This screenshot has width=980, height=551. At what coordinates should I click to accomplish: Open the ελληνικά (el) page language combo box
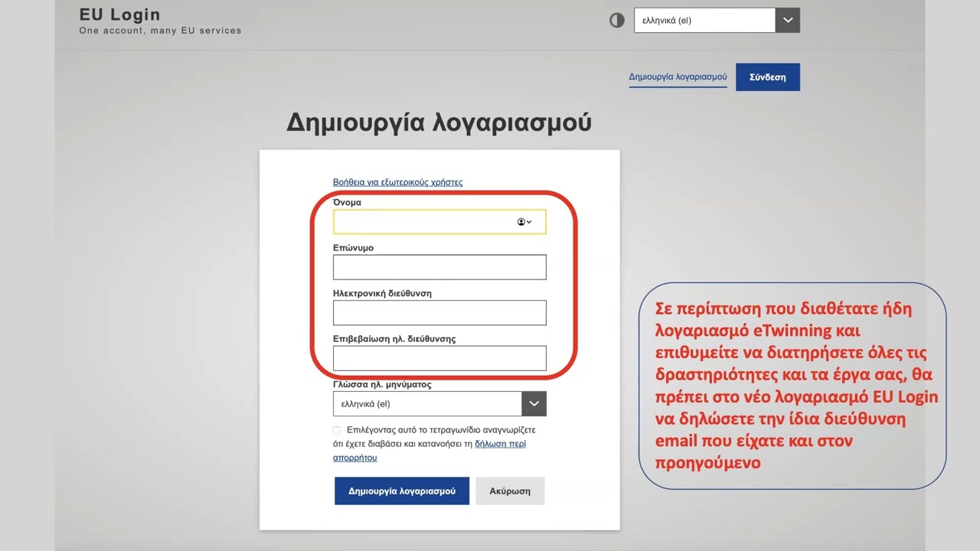pyautogui.click(x=717, y=21)
